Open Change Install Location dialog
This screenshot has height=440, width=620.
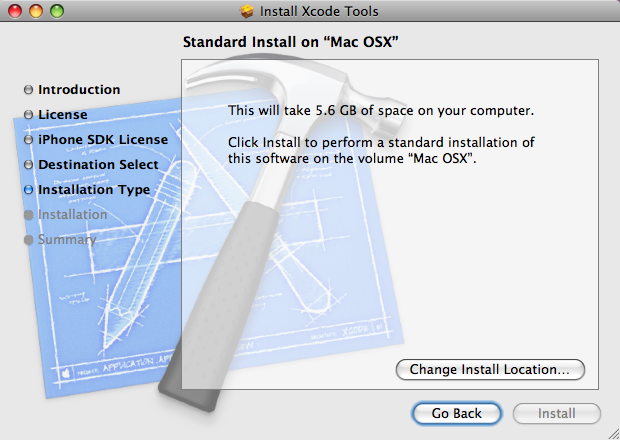pyautogui.click(x=490, y=370)
